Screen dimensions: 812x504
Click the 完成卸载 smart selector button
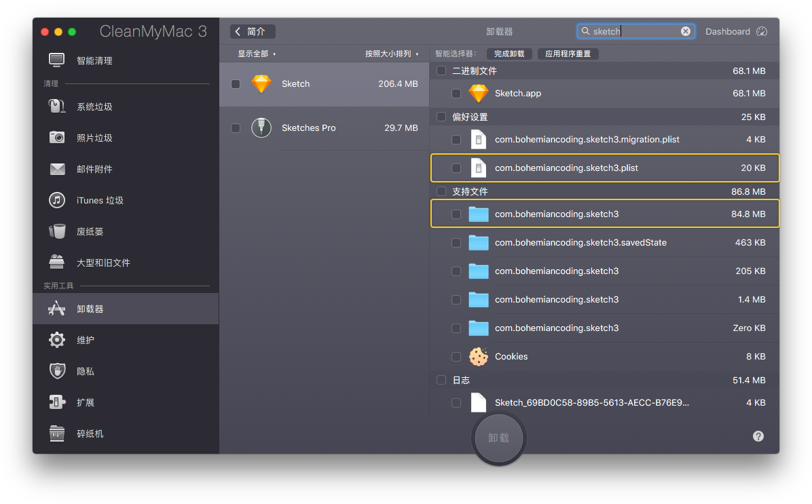coord(509,54)
